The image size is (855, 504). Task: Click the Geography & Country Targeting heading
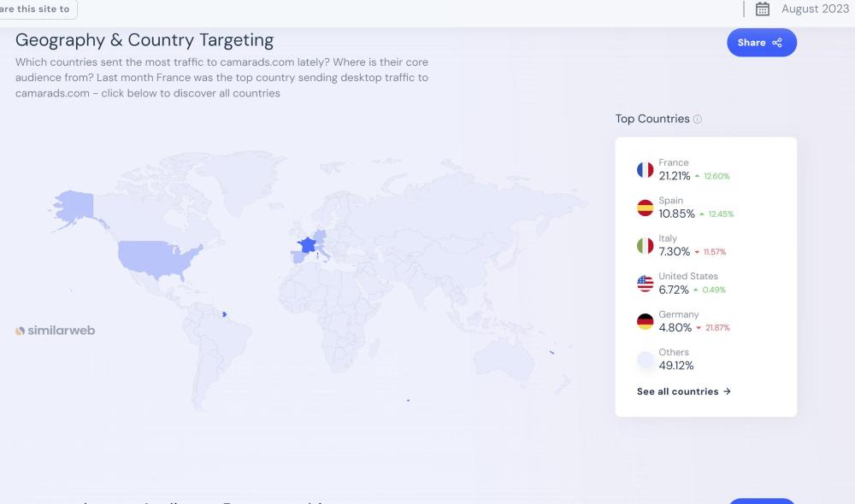144,40
